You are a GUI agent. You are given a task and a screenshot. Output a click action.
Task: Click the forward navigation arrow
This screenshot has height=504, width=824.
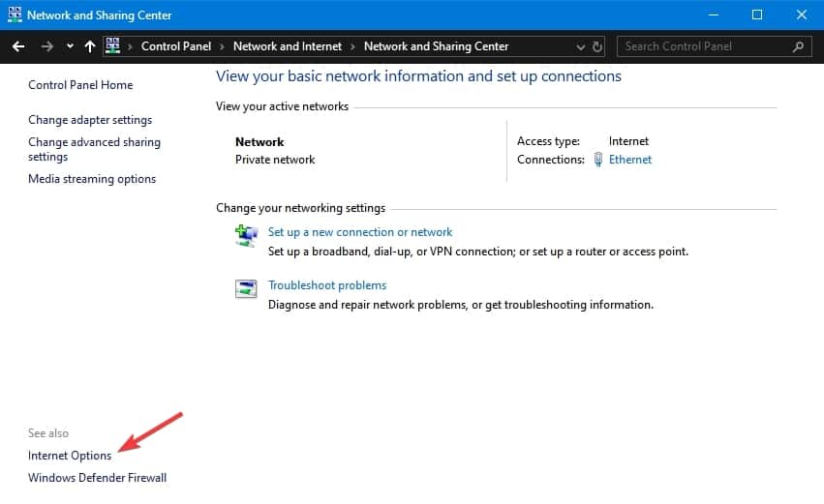(x=46, y=46)
